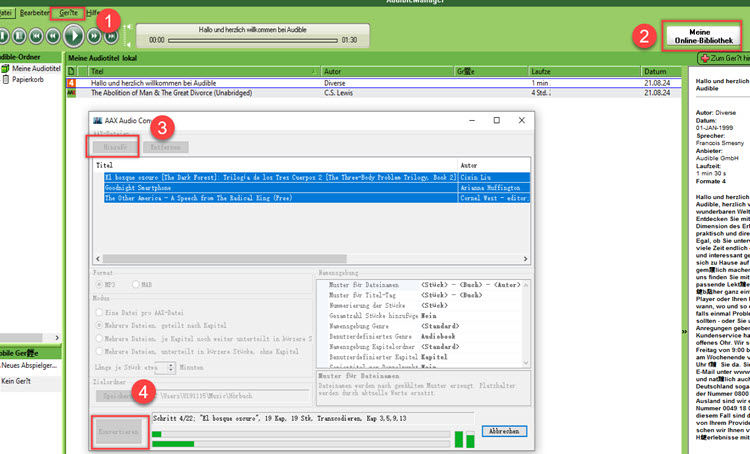The height and width of the screenshot is (454, 750).
Task: Click the AAX Audio Converter window icon
Action: (98, 121)
